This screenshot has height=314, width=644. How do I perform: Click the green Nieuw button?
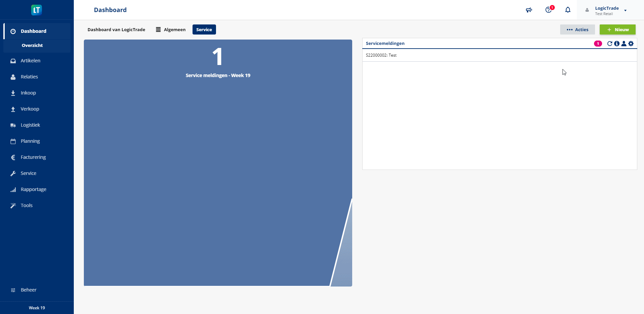(618, 29)
